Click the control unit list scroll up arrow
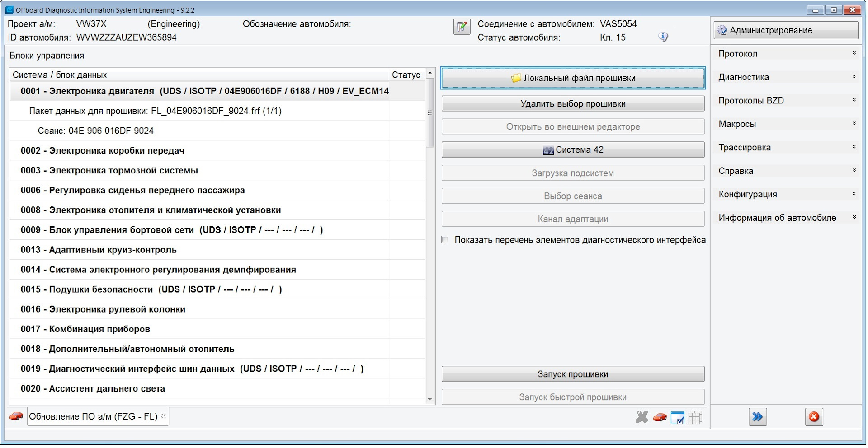 pyautogui.click(x=430, y=73)
